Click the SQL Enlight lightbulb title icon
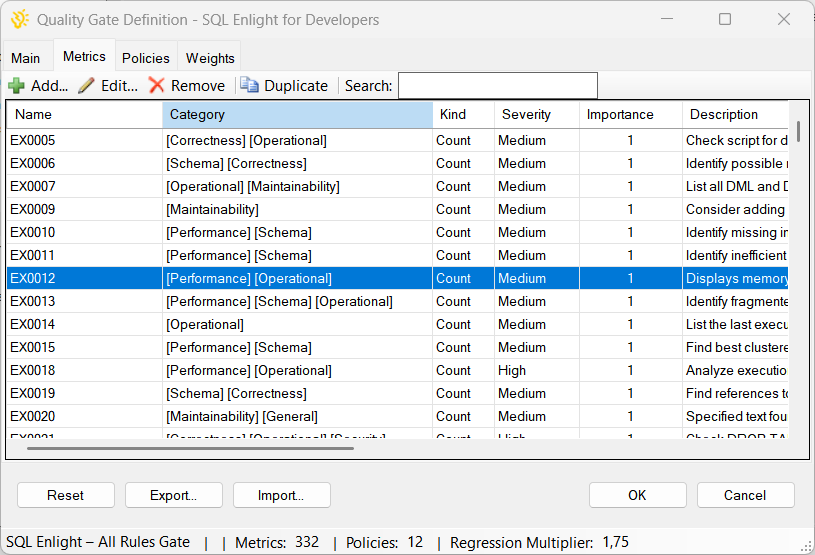This screenshot has height=555, width=815. [x=20, y=20]
